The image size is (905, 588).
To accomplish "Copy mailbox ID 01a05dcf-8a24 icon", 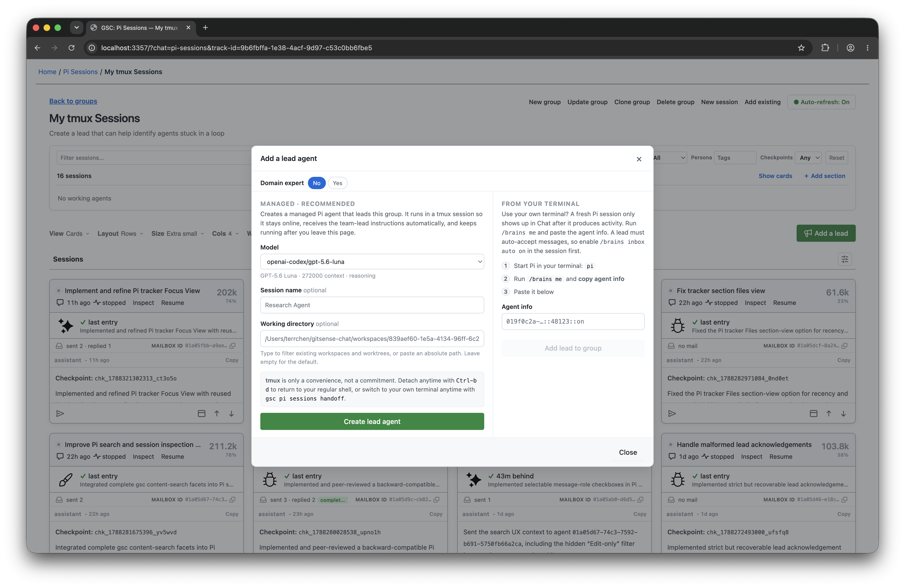I will tap(845, 346).
